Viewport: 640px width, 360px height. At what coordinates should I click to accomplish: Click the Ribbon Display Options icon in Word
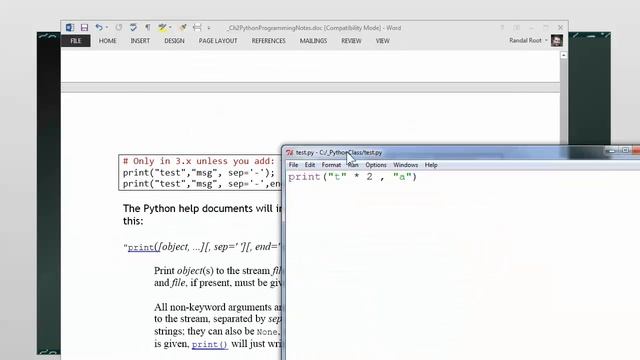(x=517, y=27)
